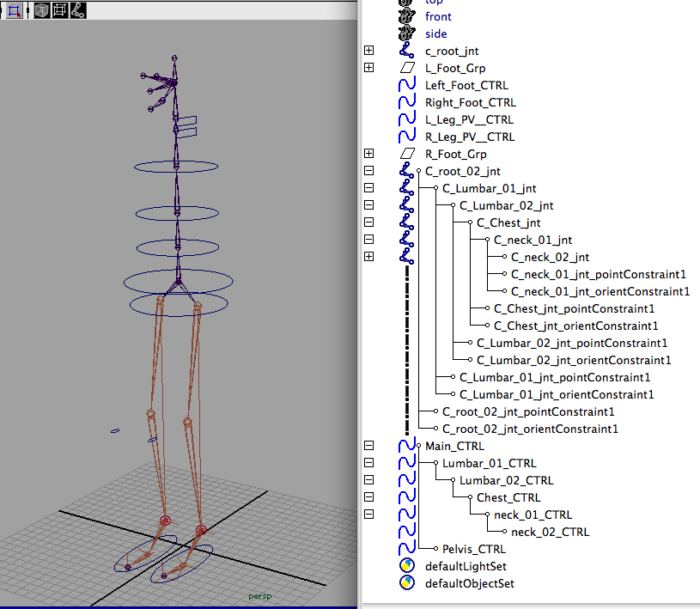Screen dimensions: 700x609
Task: Collapse the C_Chest_jnt branch
Action: point(368,222)
